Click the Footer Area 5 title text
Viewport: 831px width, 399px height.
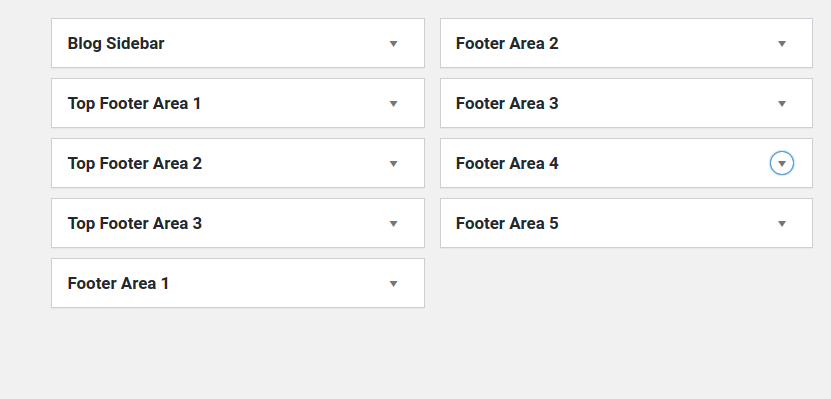507,223
